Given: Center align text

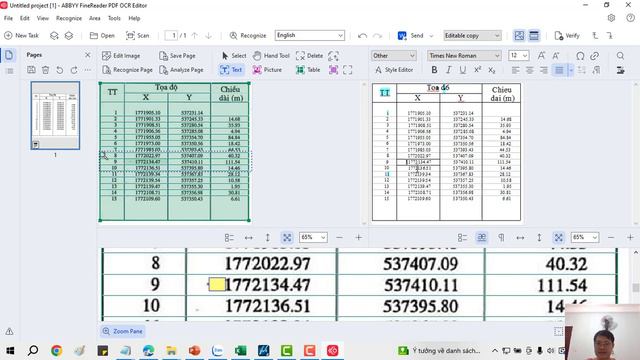Looking at the screenshot, I should point(530,70).
